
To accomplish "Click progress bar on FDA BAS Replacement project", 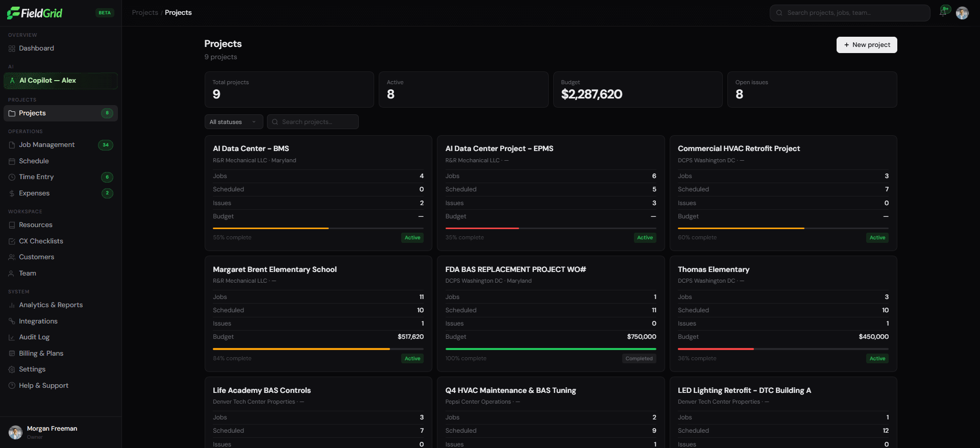I will tap(551, 349).
